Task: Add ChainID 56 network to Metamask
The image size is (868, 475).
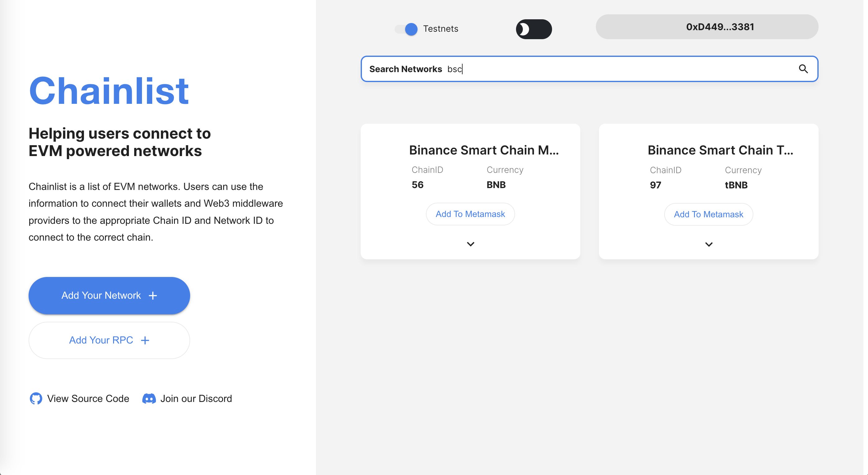Action: 470,214
